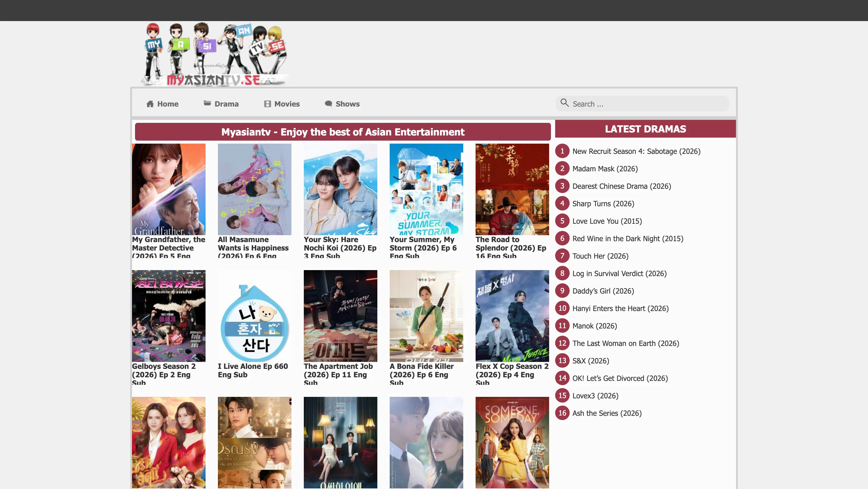Open Red Wine in the Dark Night (2015)
This screenshot has height=489, width=868.
(x=628, y=239)
